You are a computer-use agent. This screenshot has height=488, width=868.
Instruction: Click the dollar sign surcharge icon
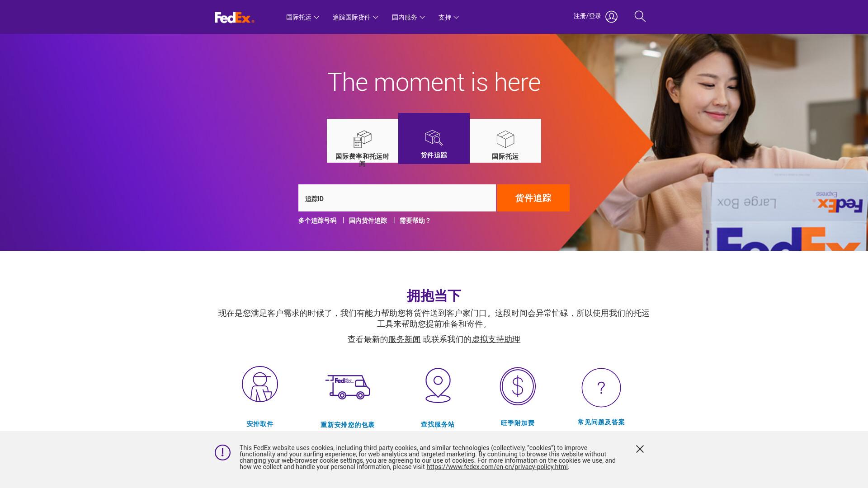pos(518,386)
